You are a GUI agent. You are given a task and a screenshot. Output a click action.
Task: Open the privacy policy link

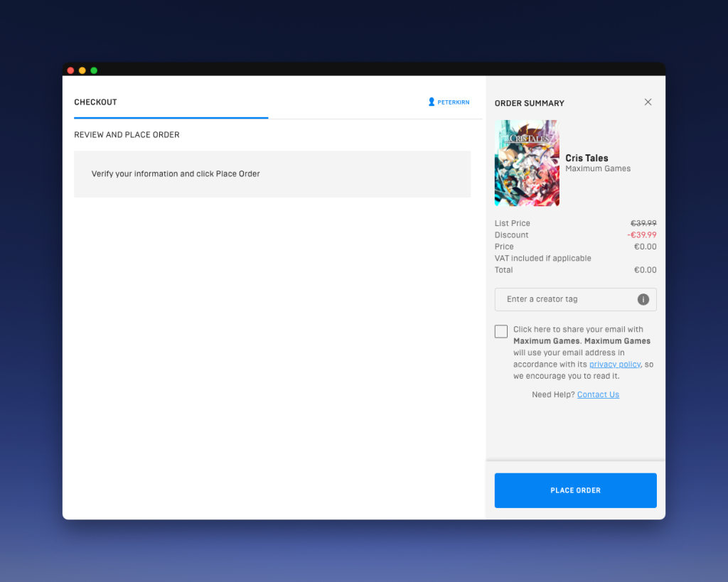[614, 365]
